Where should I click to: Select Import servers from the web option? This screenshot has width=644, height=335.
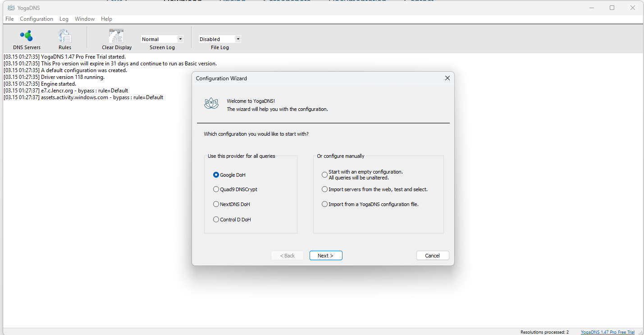(375, 189)
